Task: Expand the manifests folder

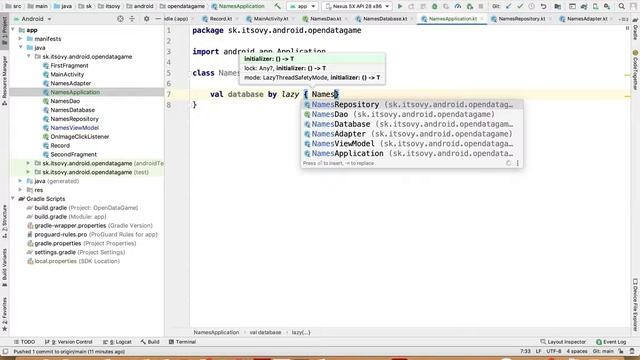Action: (x=20, y=39)
